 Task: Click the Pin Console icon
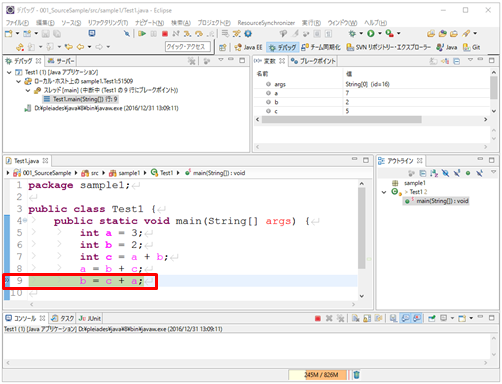point(432,318)
